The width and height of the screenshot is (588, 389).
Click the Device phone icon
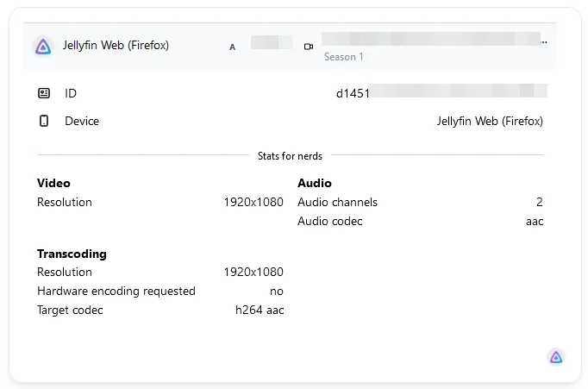[x=44, y=122]
